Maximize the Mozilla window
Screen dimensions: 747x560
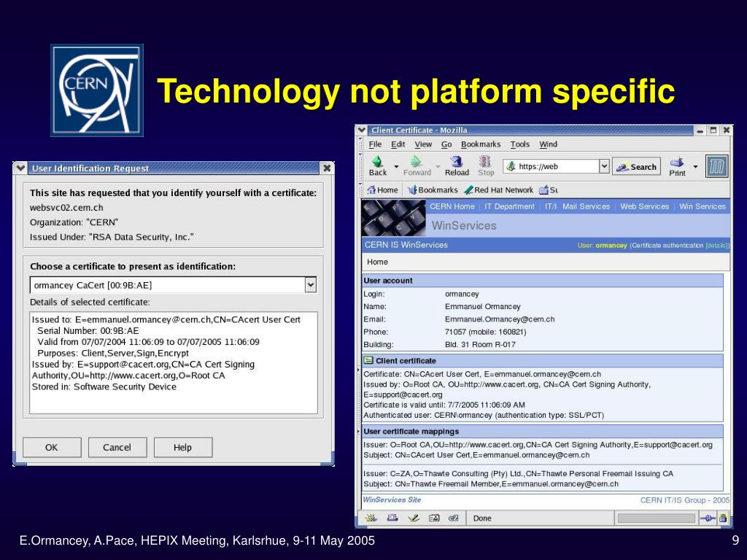point(713,131)
